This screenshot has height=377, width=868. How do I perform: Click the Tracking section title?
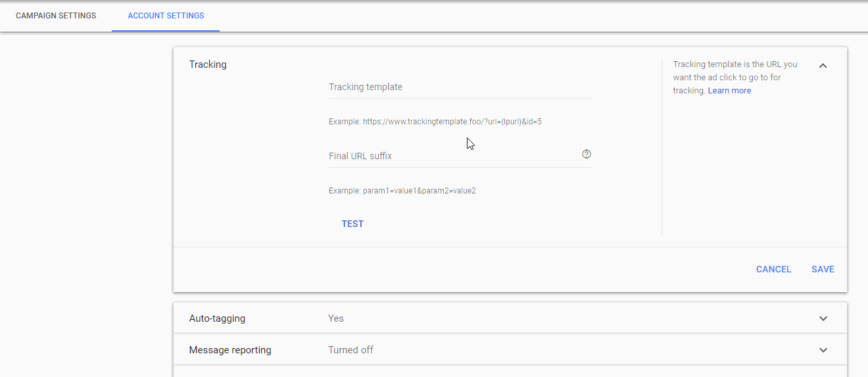208,64
